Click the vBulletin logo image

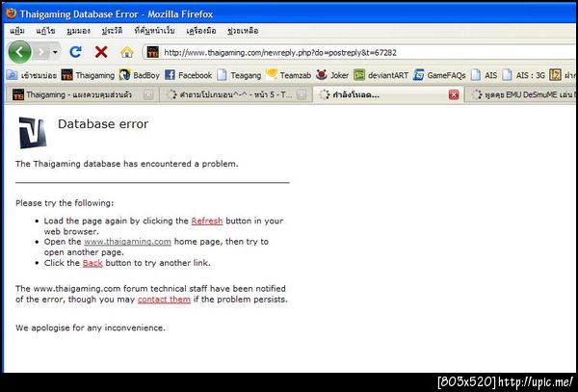tap(33, 133)
